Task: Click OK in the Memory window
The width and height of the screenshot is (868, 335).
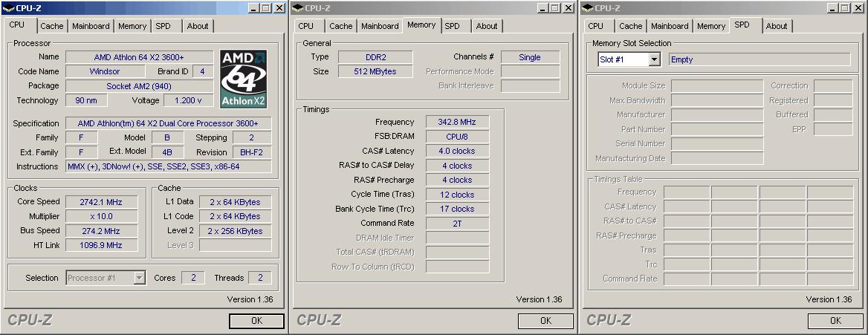Action: click(x=545, y=321)
